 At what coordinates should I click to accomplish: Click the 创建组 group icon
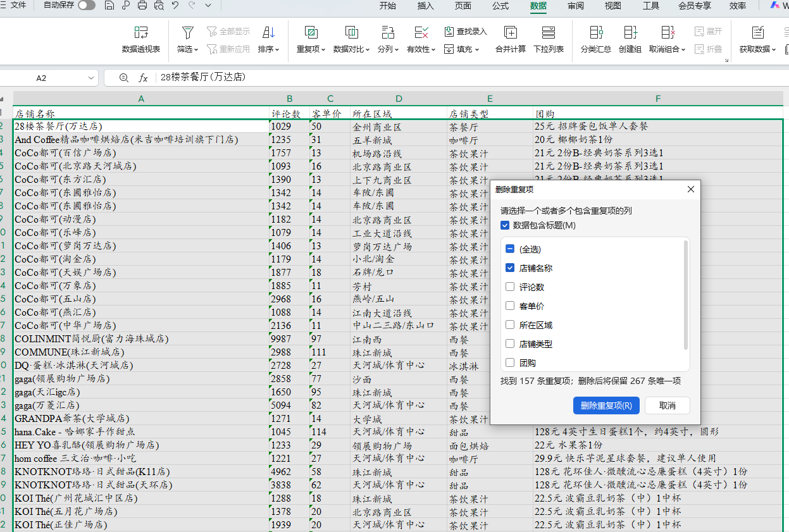[x=630, y=33]
